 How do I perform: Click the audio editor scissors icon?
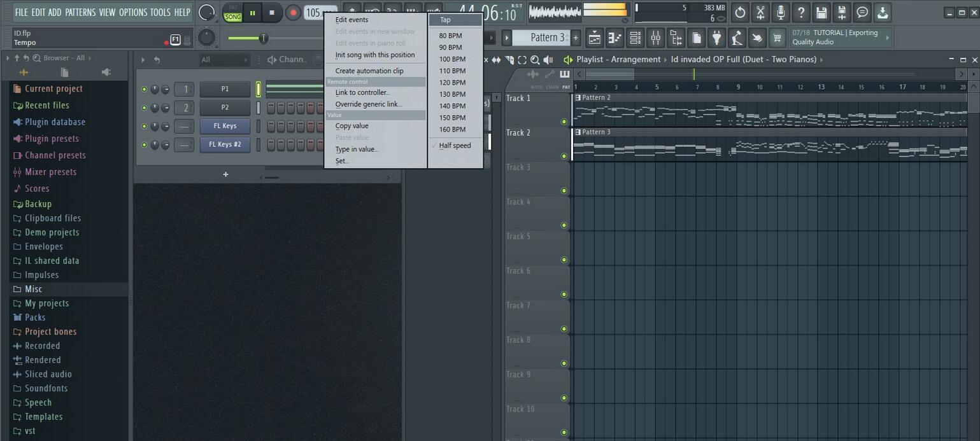(x=760, y=12)
